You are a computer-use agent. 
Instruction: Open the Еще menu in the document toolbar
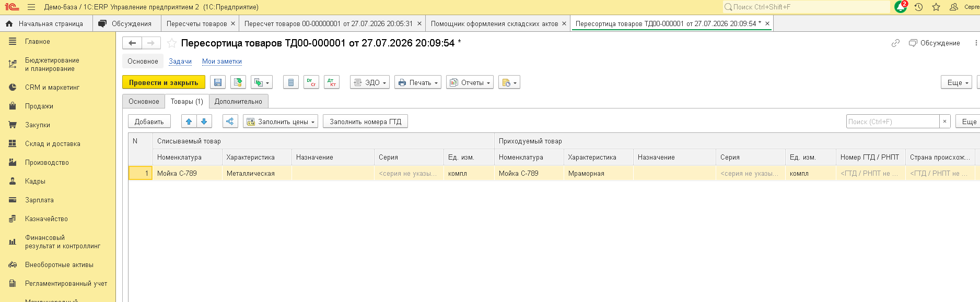(958, 82)
